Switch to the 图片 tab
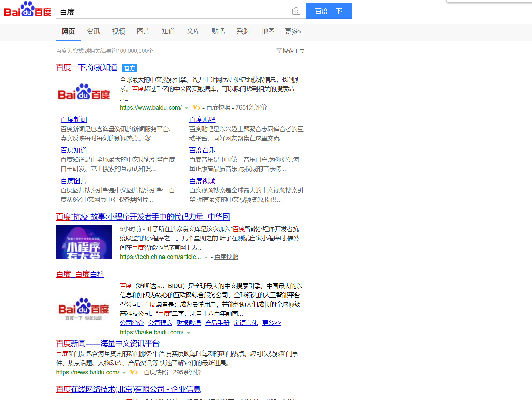Viewport: 532px width, 400px height. 143,32
